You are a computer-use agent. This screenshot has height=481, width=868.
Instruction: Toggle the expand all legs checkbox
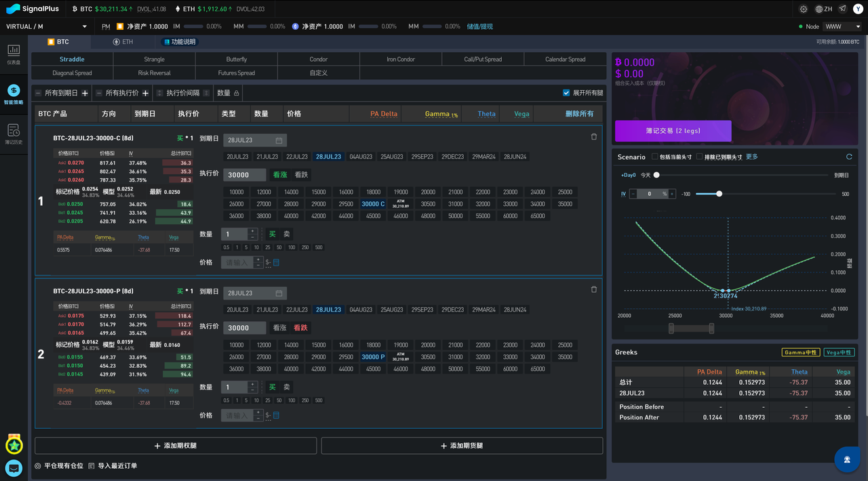pyautogui.click(x=566, y=93)
